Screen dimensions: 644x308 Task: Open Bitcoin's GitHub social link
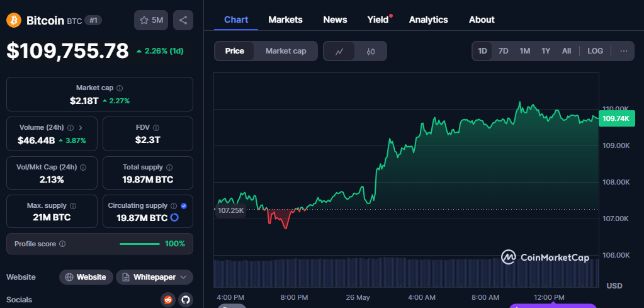[186, 300]
